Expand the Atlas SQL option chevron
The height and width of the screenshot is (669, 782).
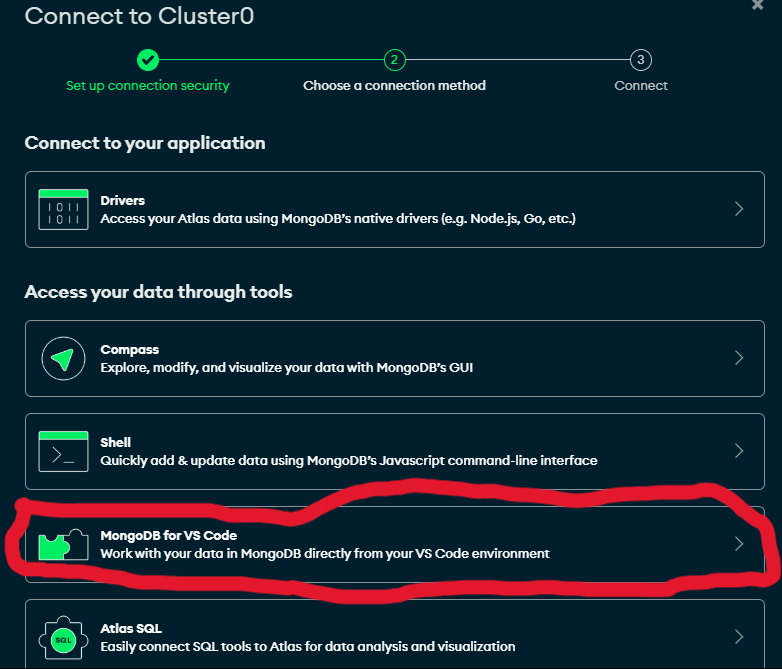tap(739, 637)
